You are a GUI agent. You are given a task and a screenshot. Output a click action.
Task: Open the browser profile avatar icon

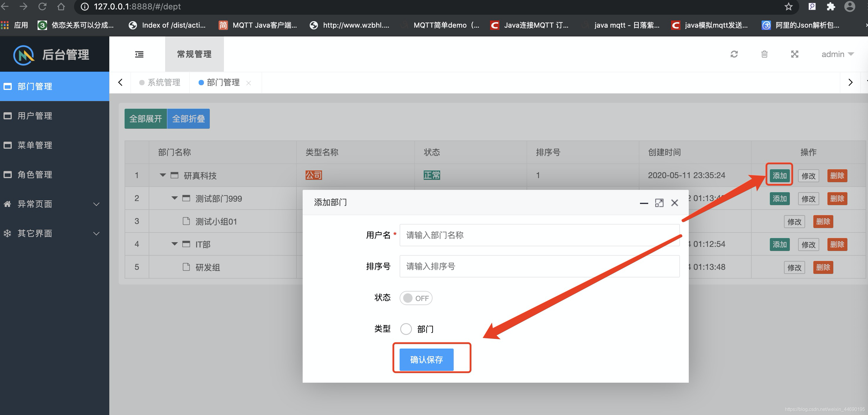pyautogui.click(x=849, y=6)
